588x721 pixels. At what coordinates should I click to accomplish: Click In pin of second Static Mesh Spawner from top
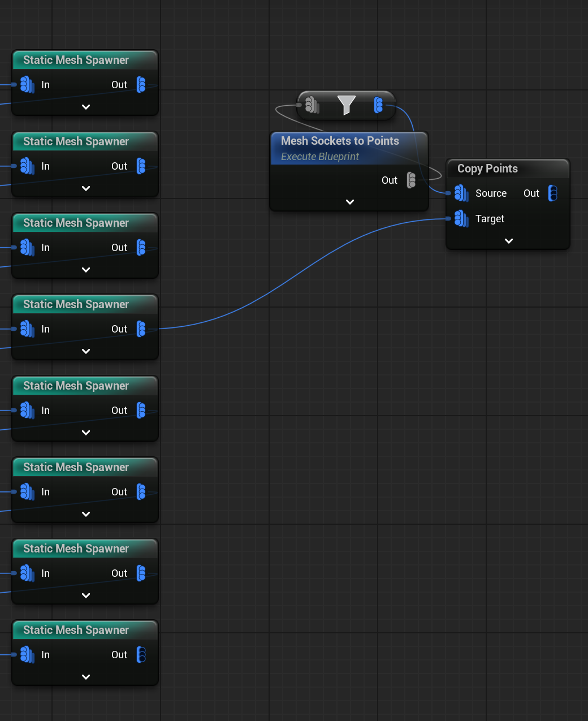point(27,166)
